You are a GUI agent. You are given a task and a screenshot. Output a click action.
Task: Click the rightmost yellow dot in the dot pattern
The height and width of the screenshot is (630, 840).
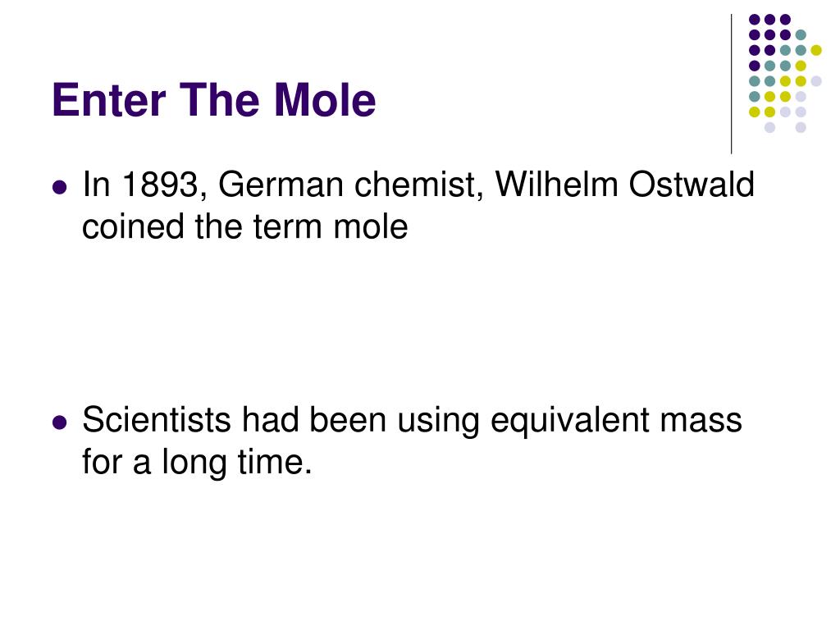pyautogui.click(x=816, y=50)
